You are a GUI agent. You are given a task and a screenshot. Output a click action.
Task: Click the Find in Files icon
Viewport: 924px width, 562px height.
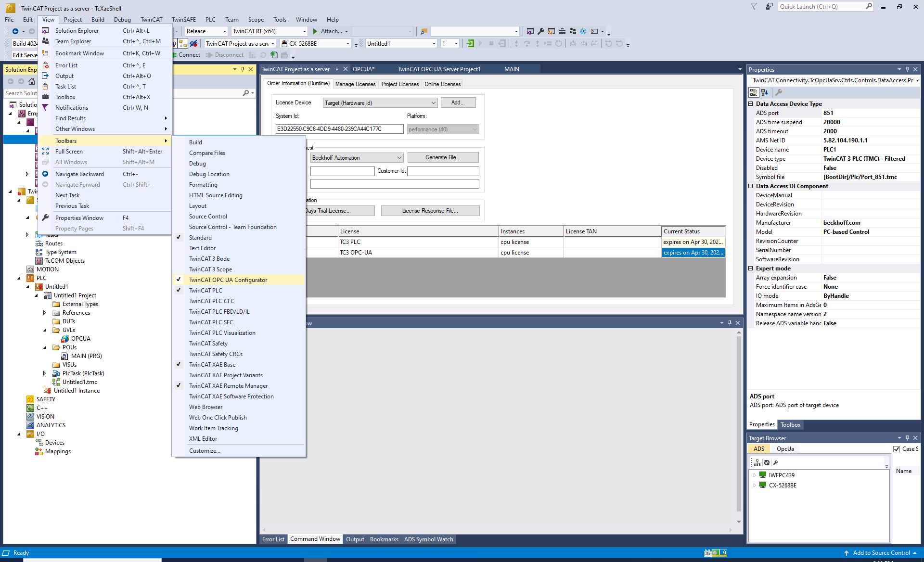tap(423, 31)
